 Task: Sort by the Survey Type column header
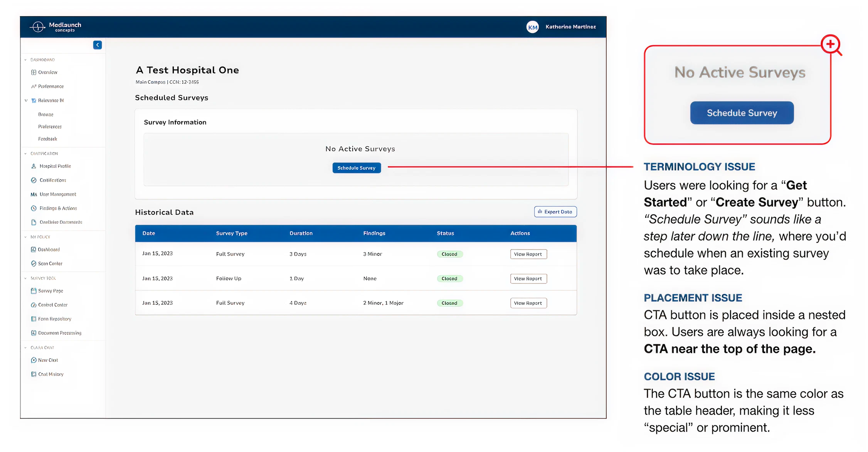[232, 233]
